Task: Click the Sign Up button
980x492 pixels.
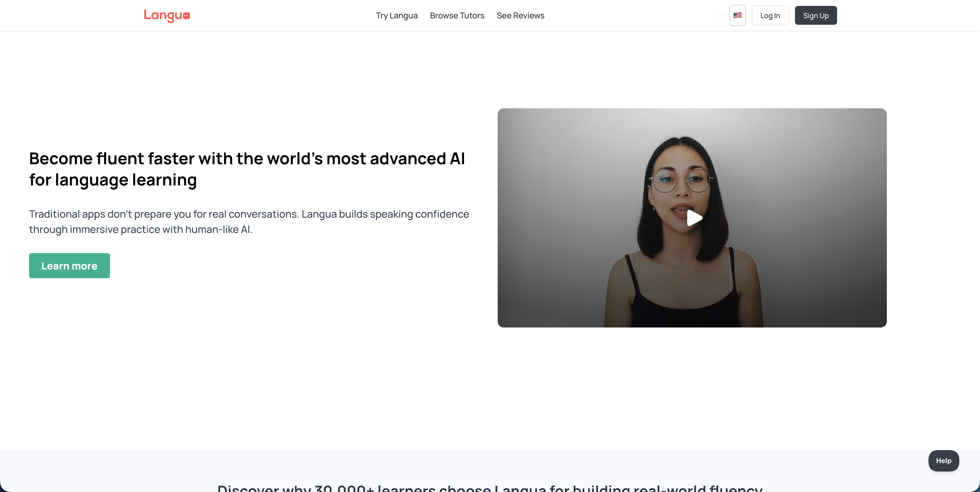Action: pyautogui.click(x=816, y=15)
